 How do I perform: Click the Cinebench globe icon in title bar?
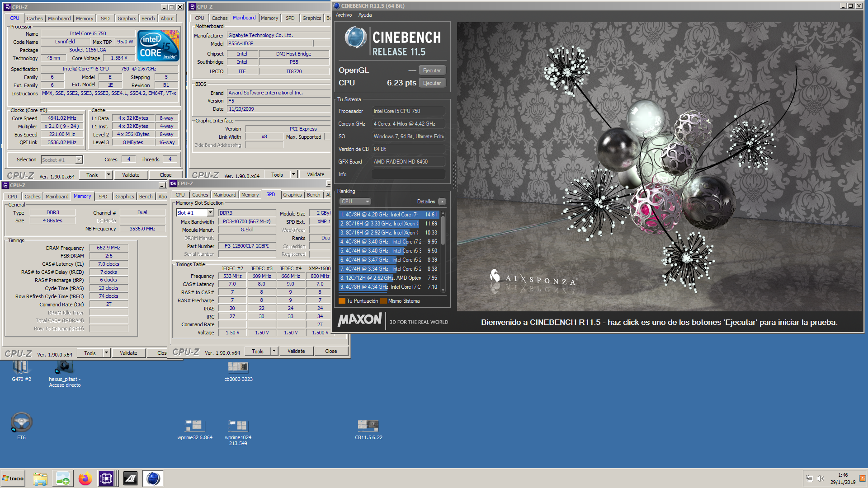[336, 6]
